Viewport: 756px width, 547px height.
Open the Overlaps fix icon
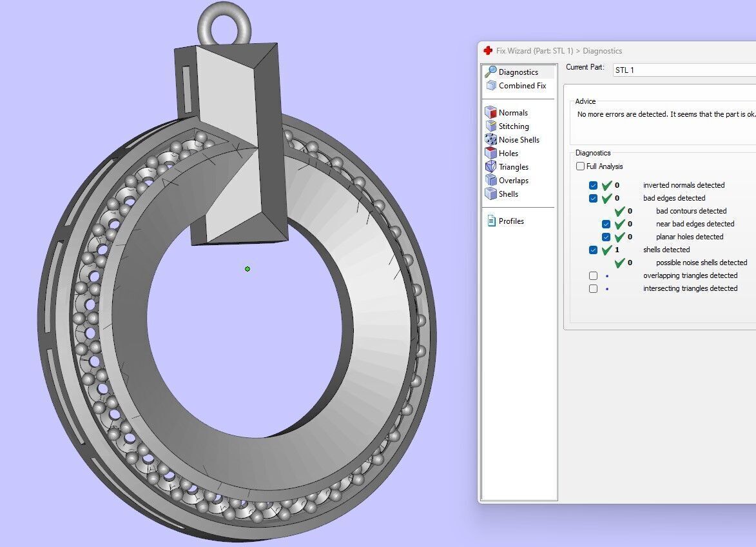[x=491, y=180]
